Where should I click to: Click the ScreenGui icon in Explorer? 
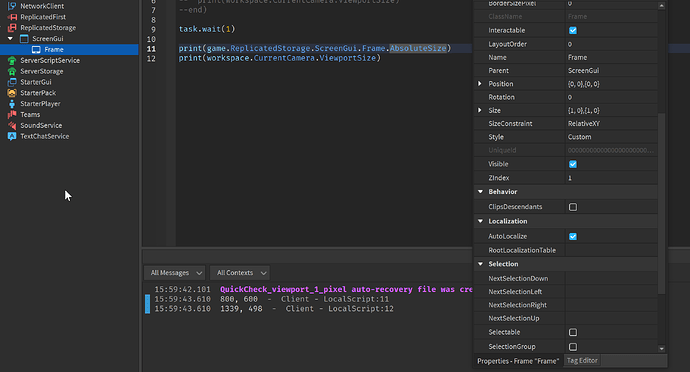coord(24,39)
